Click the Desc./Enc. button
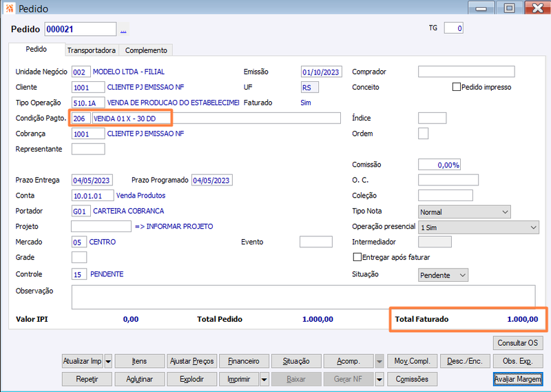 [464, 361]
